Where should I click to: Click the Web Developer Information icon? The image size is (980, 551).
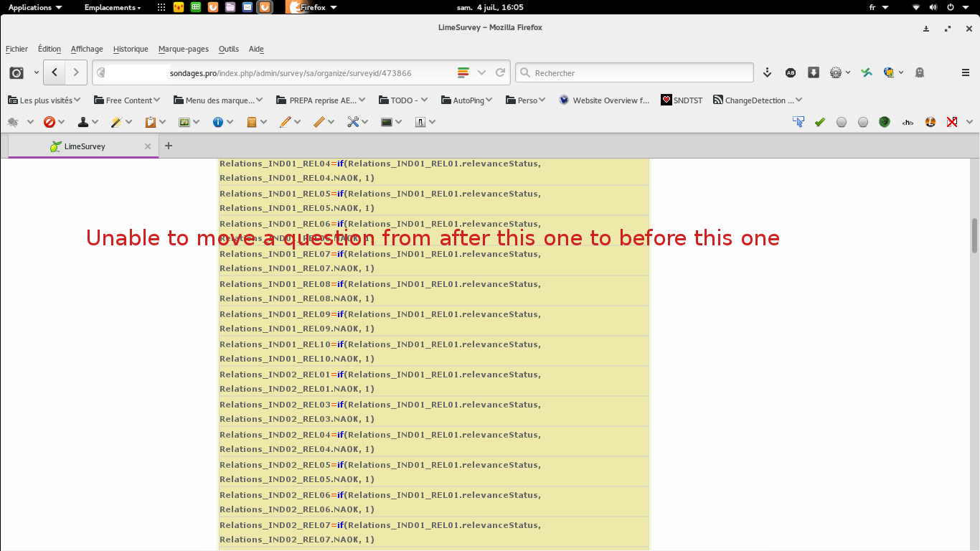(218, 122)
